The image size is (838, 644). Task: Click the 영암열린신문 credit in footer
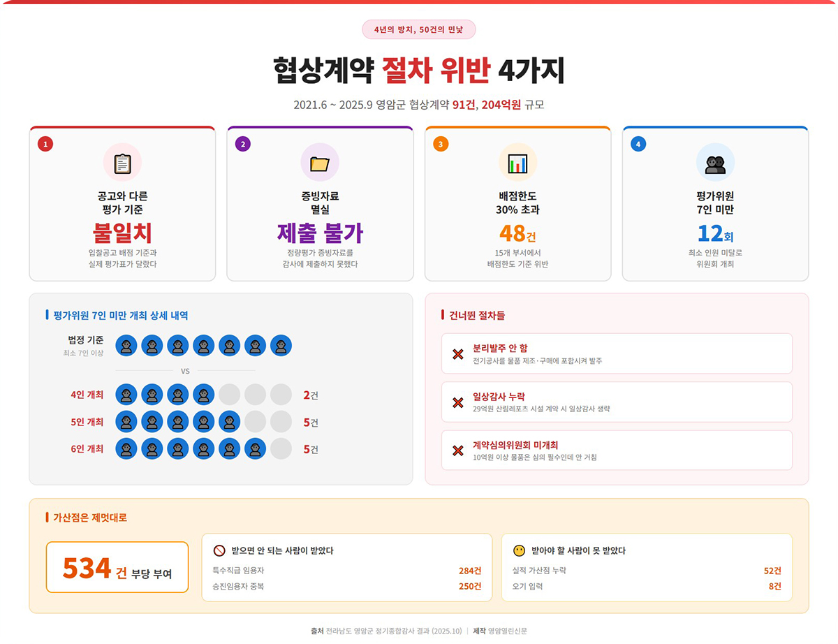[x=508, y=631]
